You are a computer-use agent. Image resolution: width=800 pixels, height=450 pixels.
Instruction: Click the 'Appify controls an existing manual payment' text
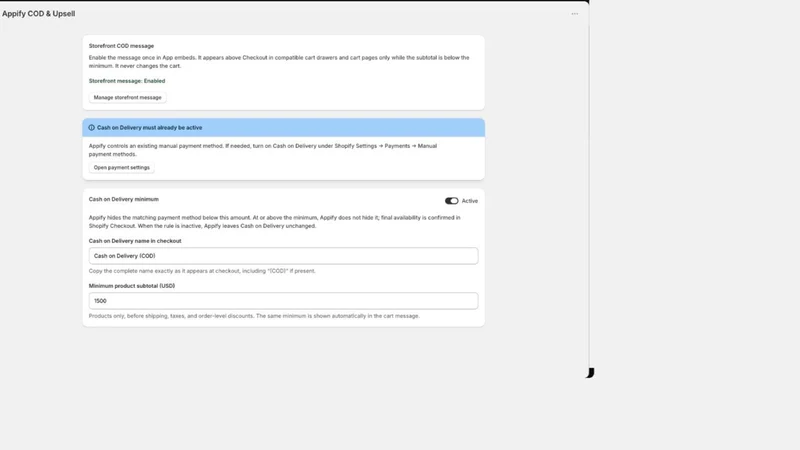(x=263, y=150)
